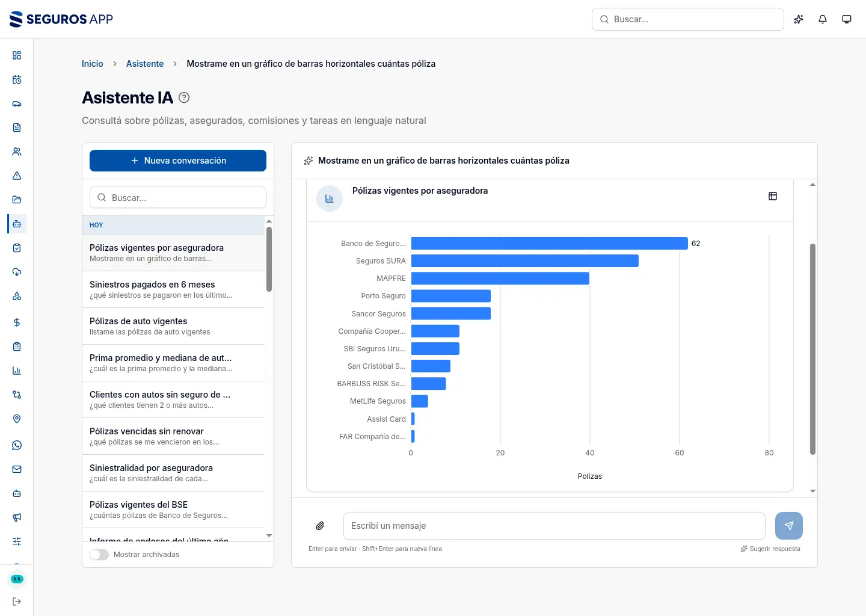The image size is (866, 616).
Task: Click the Nueva conversación button
Action: (x=178, y=161)
